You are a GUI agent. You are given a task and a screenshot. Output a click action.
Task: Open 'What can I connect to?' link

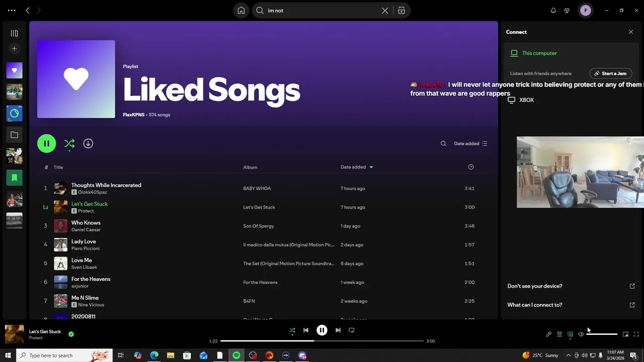pyautogui.click(x=571, y=305)
